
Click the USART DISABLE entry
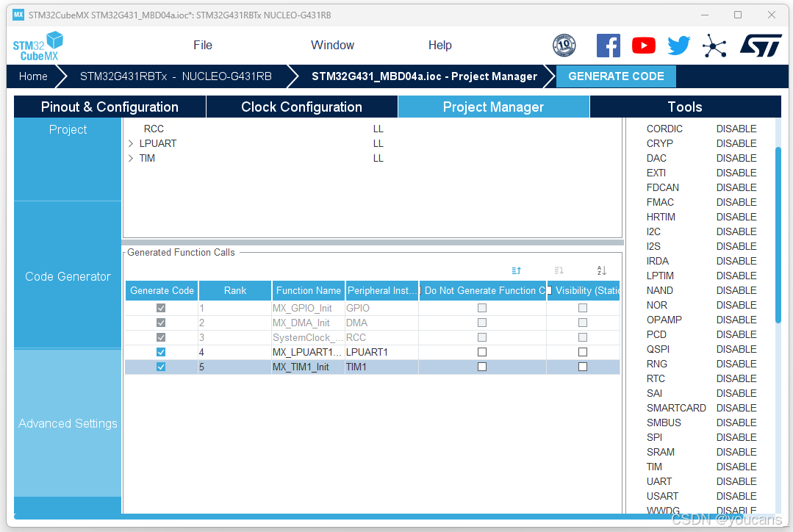click(701, 496)
